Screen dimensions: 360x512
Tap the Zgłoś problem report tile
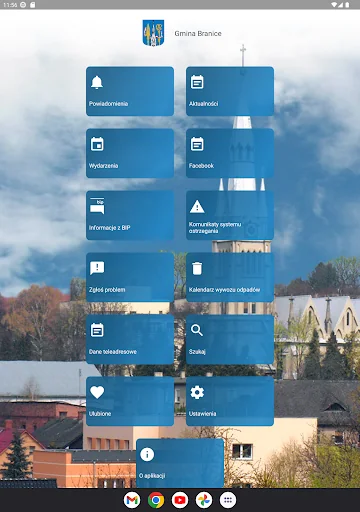pyautogui.click(x=130, y=277)
